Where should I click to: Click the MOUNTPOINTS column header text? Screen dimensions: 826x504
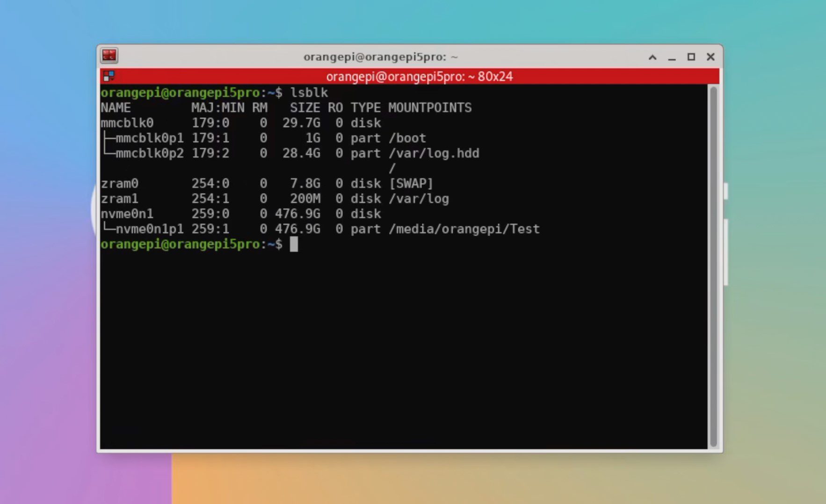pyautogui.click(x=429, y=108)
